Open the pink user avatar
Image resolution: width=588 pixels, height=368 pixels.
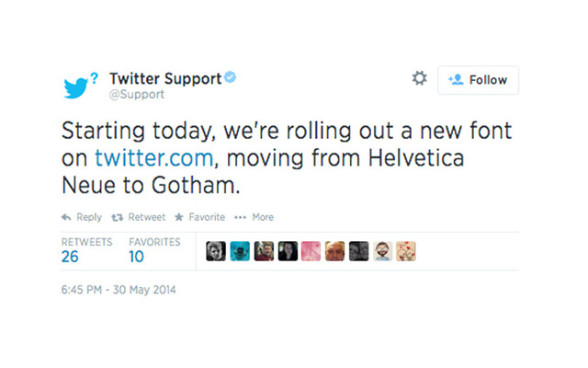[311, 251]
